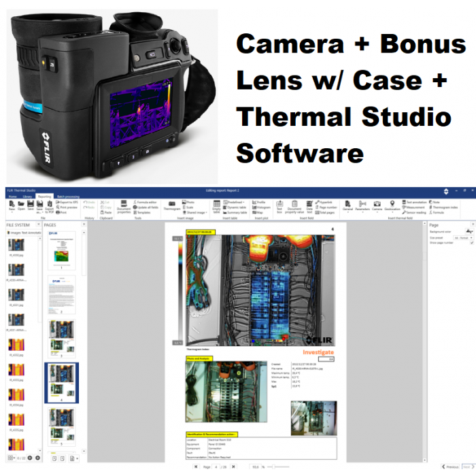The height and width of the screenshot is (476, 476).
Task: Insert a Note thermal field
Action: 434,202
